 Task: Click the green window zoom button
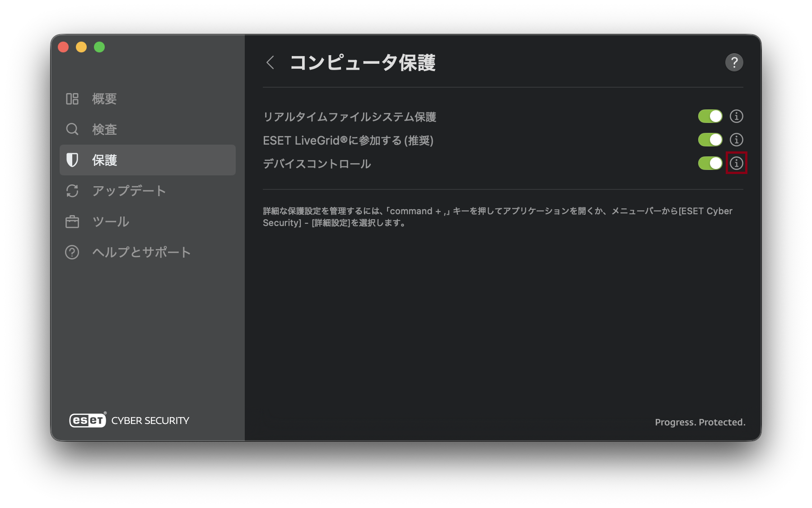tap(99, 47)
